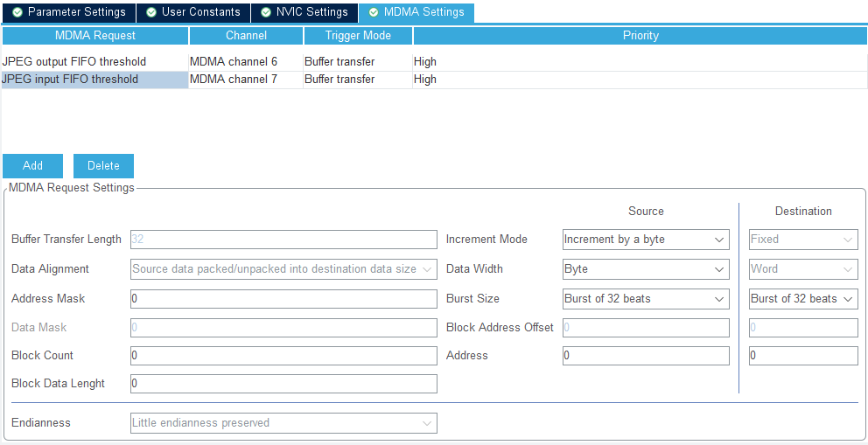Click the Source Block Address Offset field
Image resolution: width=868 pixels, height=445 pixels.
tap(646, 328)
